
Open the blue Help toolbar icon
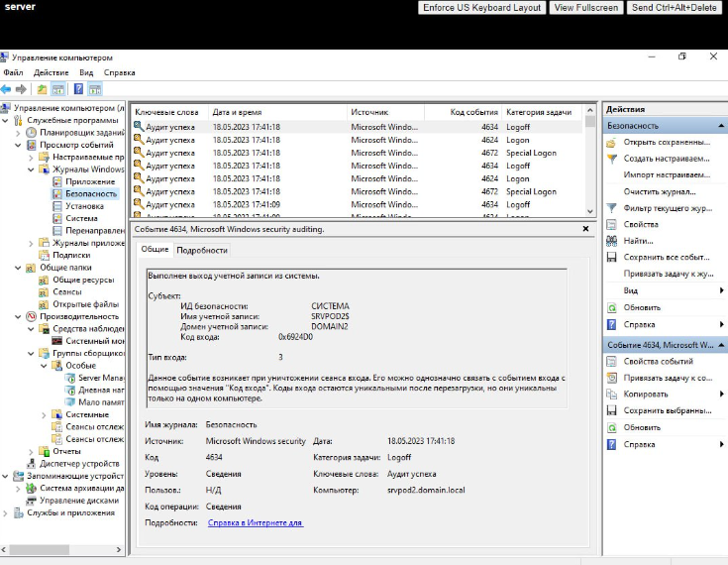tap(79, 89)
